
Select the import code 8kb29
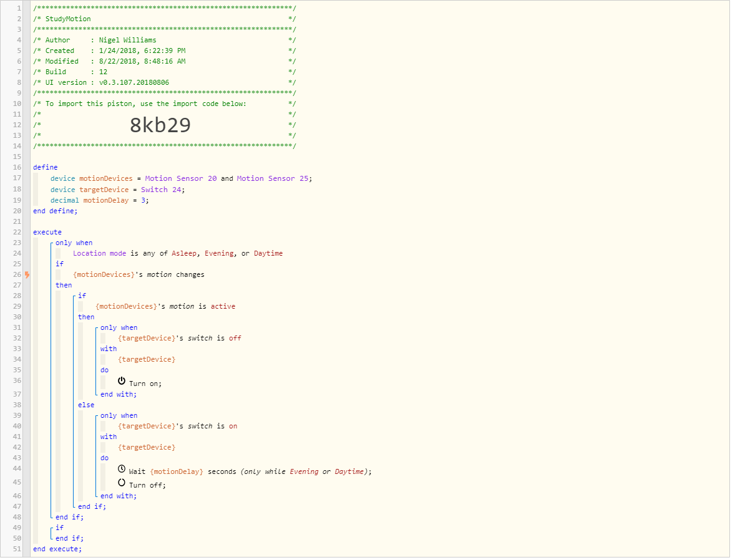point(161,125)
